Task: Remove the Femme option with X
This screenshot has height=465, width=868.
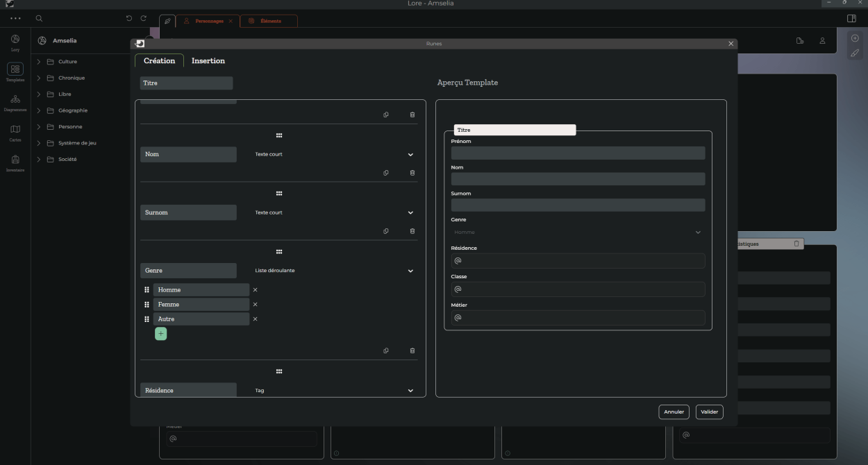Action: tap(255, 305)
